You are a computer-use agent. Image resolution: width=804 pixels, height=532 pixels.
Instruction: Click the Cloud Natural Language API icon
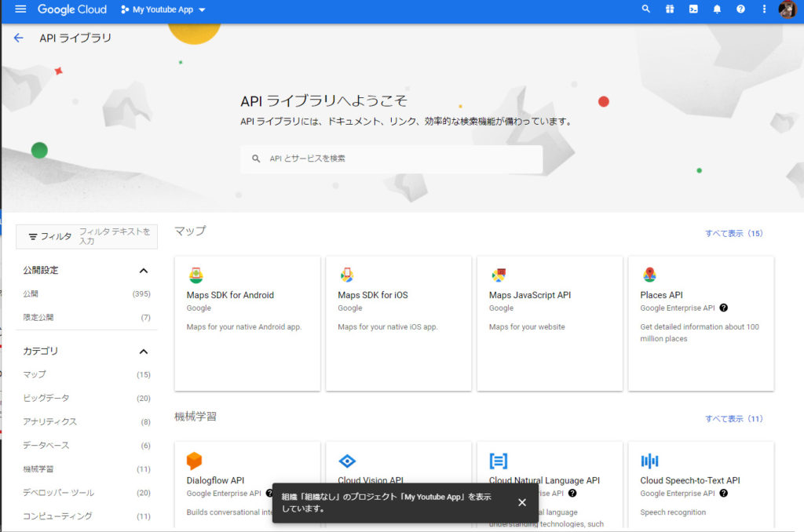coord(499,461)
